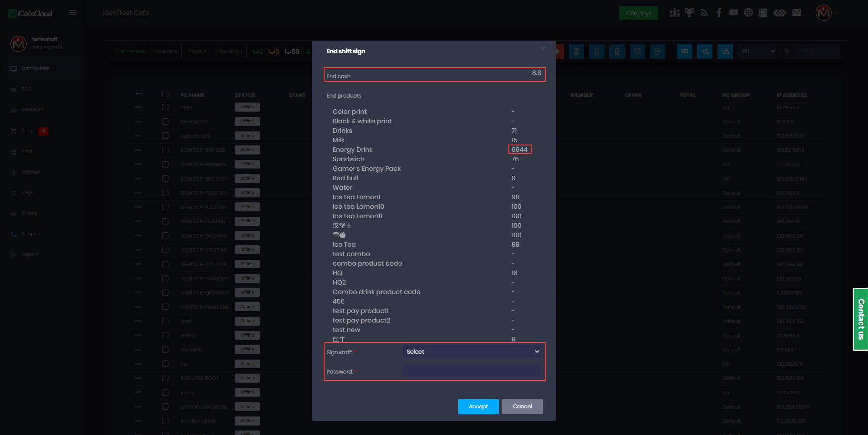Image resolution: width=868 pixels, height=435 pixels.
Task: Close the End shift sign dialog
Action: (543, 49)
